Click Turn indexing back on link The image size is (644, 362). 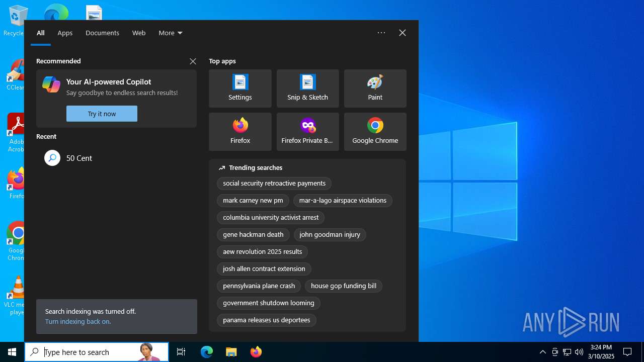[x=78, y=321]
